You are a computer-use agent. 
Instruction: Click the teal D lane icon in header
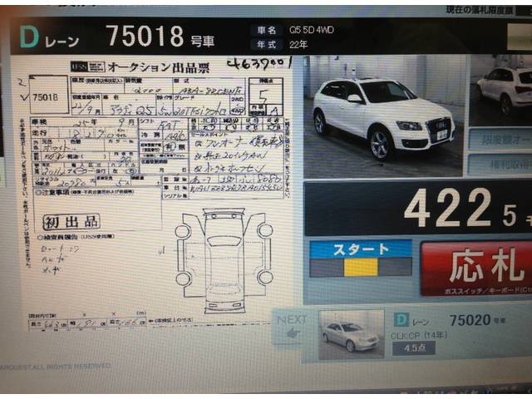(29, 37)
